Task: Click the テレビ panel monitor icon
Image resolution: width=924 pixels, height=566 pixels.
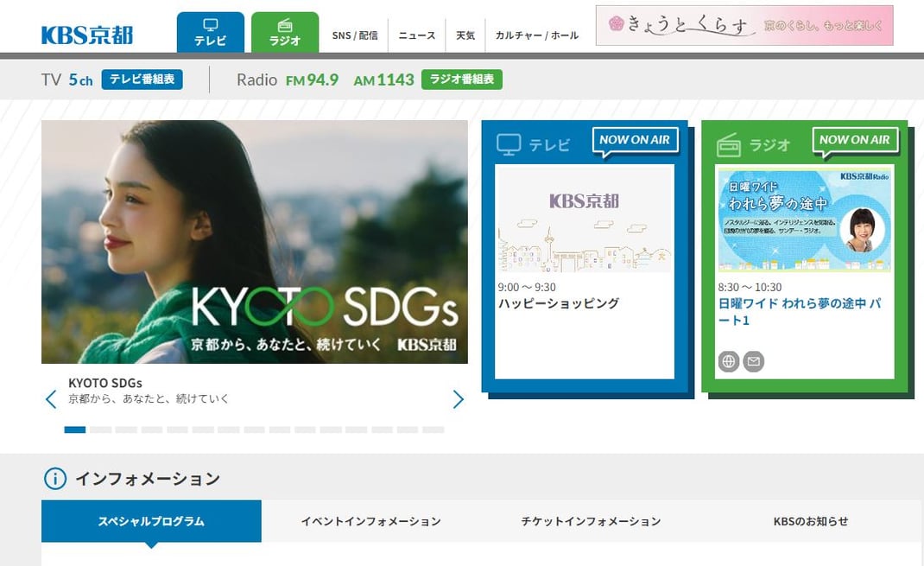Action: [x=509, y=144]
